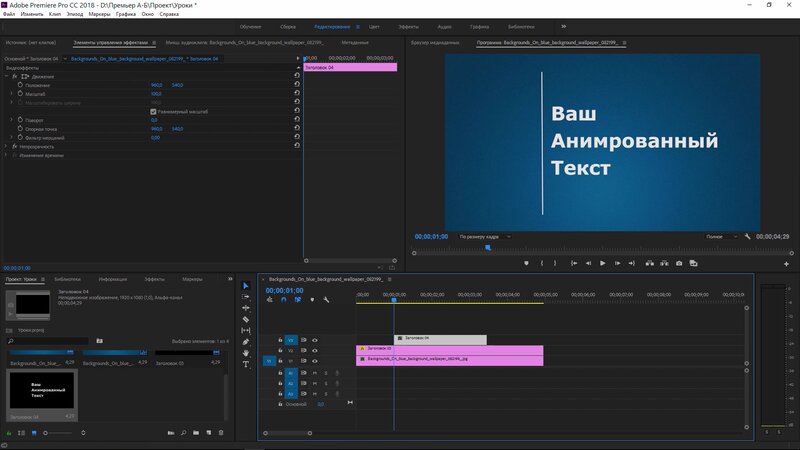Viewport: 800px width, 450px height.
Task: Click Mark In in Program monitor
Action: click(x=541, y=263)
